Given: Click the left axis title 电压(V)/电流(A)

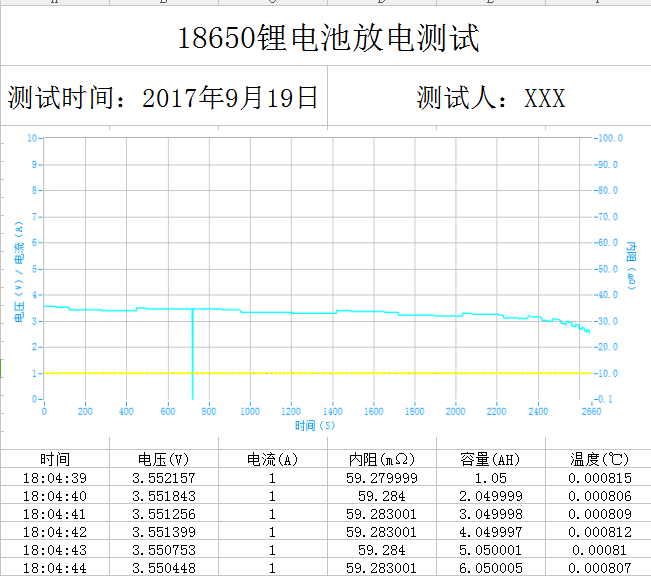Looking at the screenshot, I should point(19,272).
